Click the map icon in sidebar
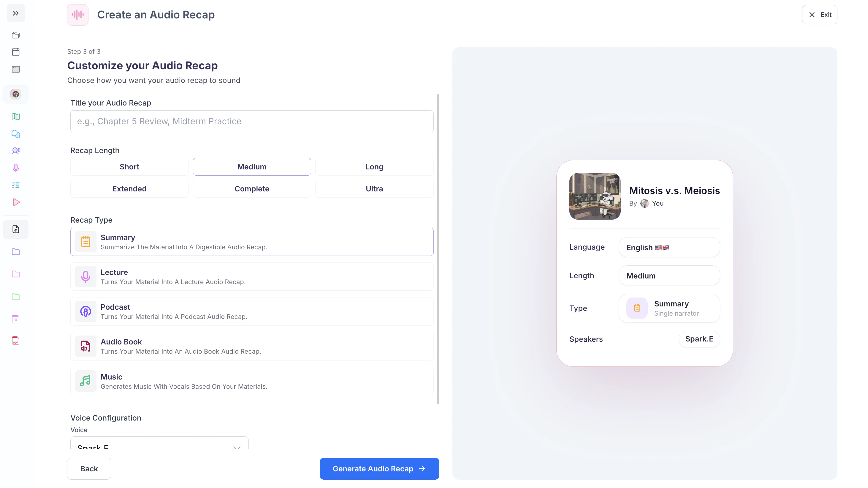868x488 pixels. point(15,116)
